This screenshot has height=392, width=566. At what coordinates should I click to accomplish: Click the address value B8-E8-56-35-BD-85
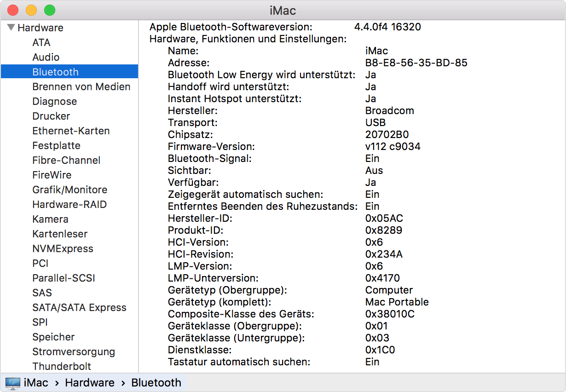click(416, 63)
